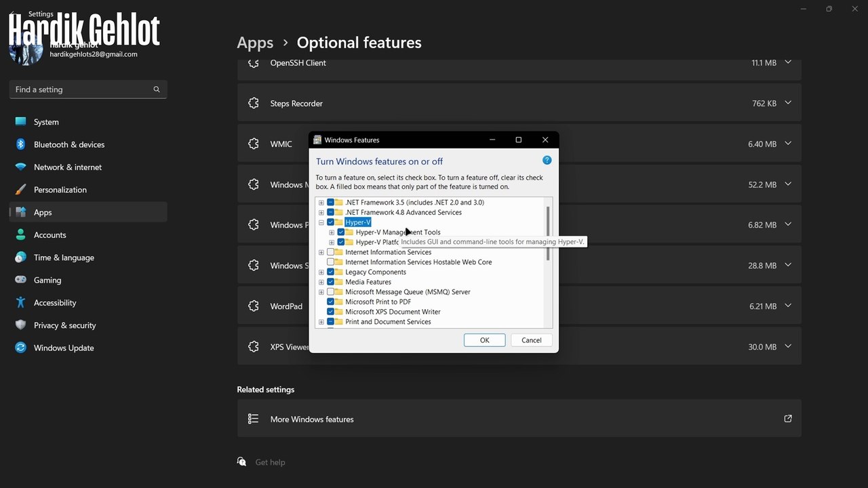Expand the Internet Information Services node

coord(321,252)
